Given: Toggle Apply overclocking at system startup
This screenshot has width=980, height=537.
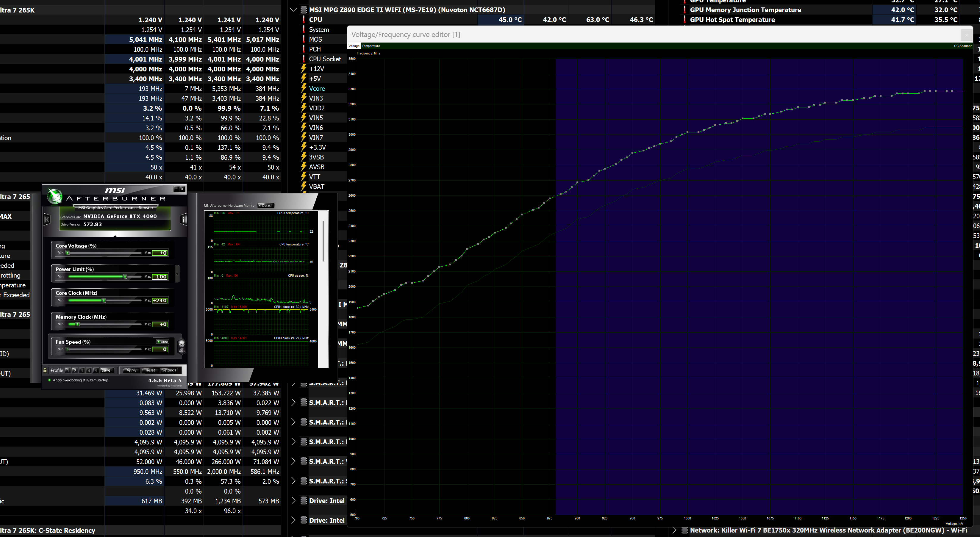Looking at the screenshot, I should click(49, 380).
